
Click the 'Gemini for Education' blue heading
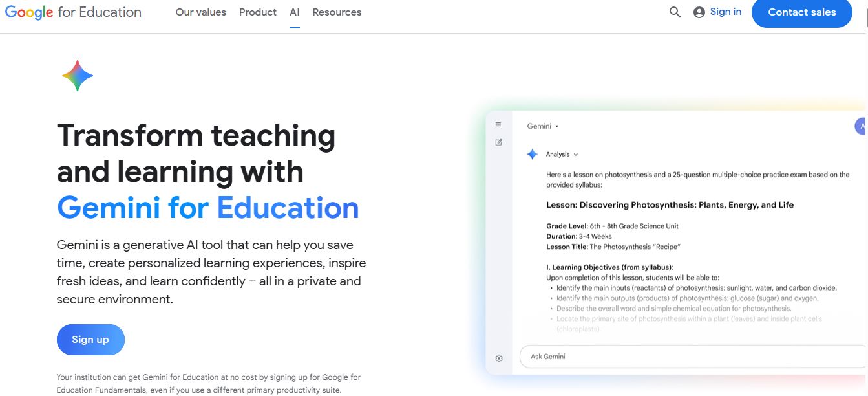[208, 208]
